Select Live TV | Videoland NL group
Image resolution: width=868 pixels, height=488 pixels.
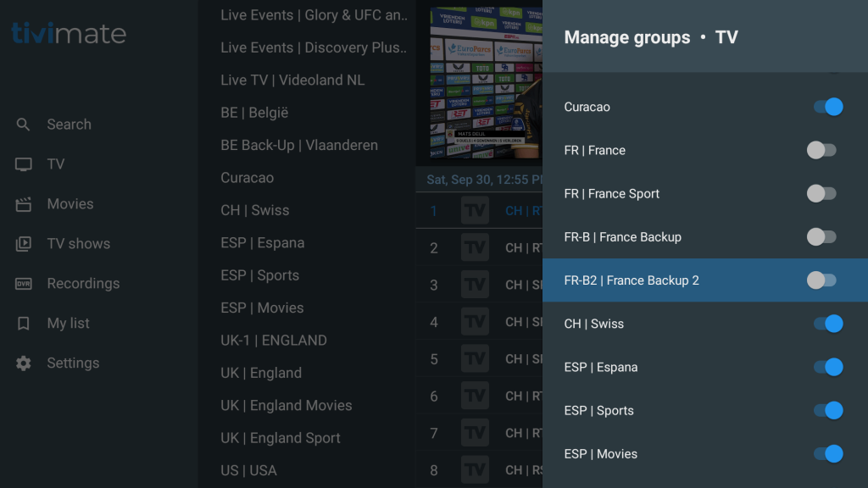pos(292,80)
